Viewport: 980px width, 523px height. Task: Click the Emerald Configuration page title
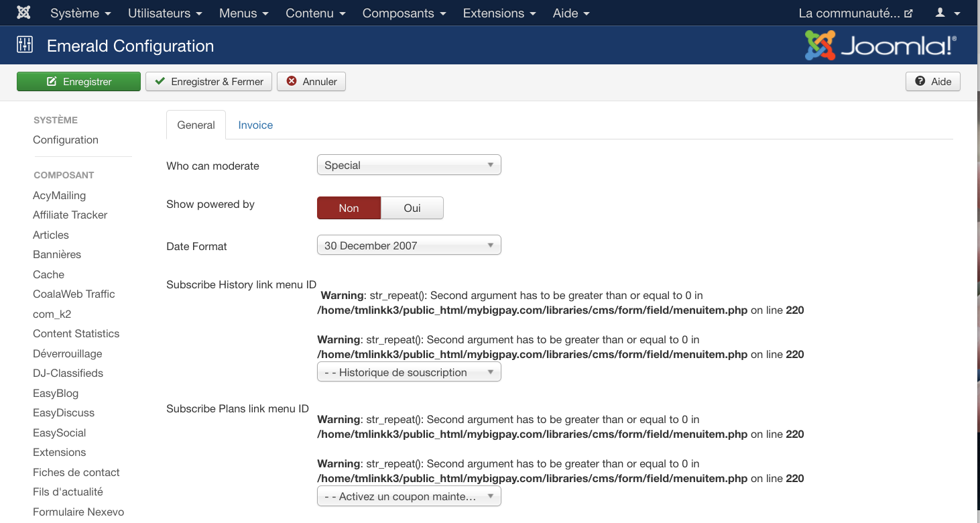click(130, 46)
